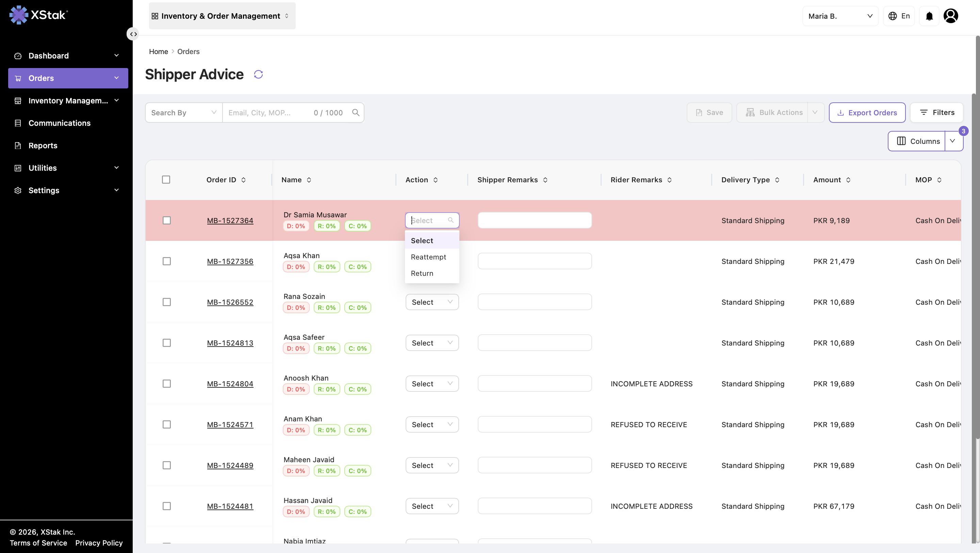Click the Dashboard gauge icon
This screenshot has height=553, width=980.
18,56
